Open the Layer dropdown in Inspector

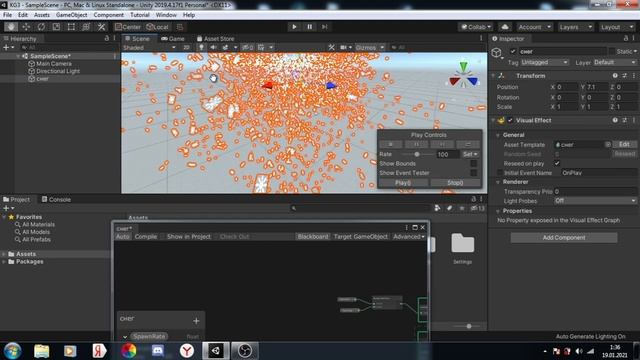614,62
